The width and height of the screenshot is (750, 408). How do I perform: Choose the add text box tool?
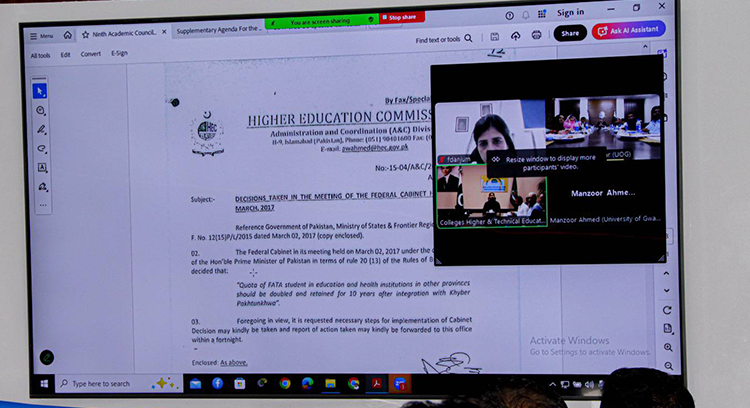point(43,168)
